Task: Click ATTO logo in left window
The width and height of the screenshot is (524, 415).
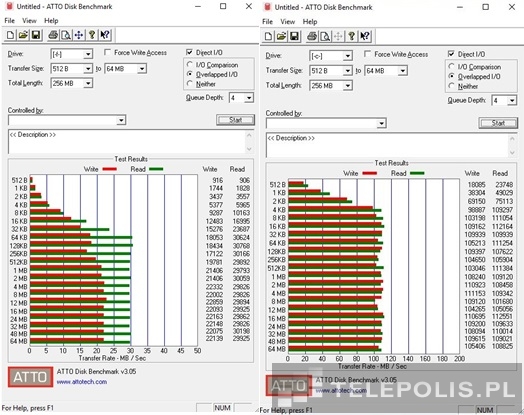Action: (x=30, y=377)
